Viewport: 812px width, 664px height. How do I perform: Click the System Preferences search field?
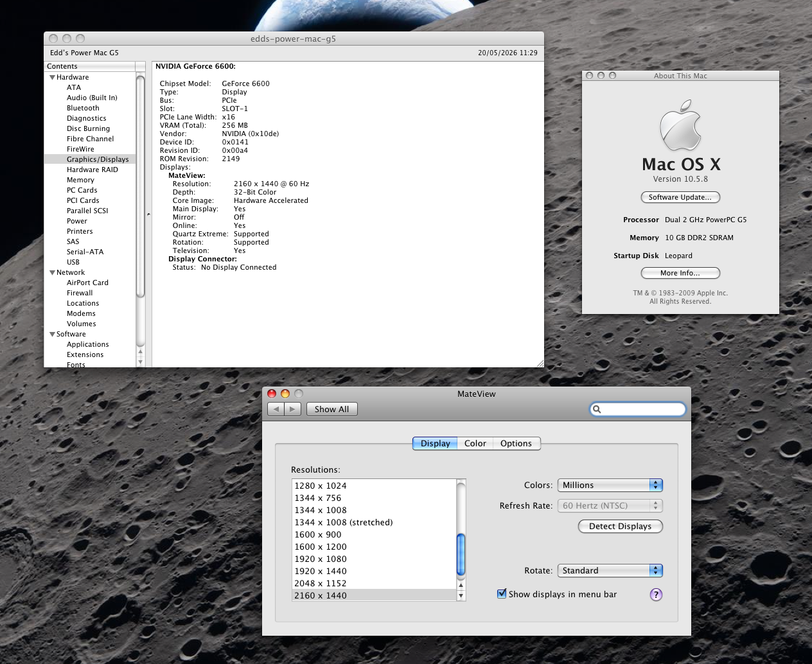(637, 409)
